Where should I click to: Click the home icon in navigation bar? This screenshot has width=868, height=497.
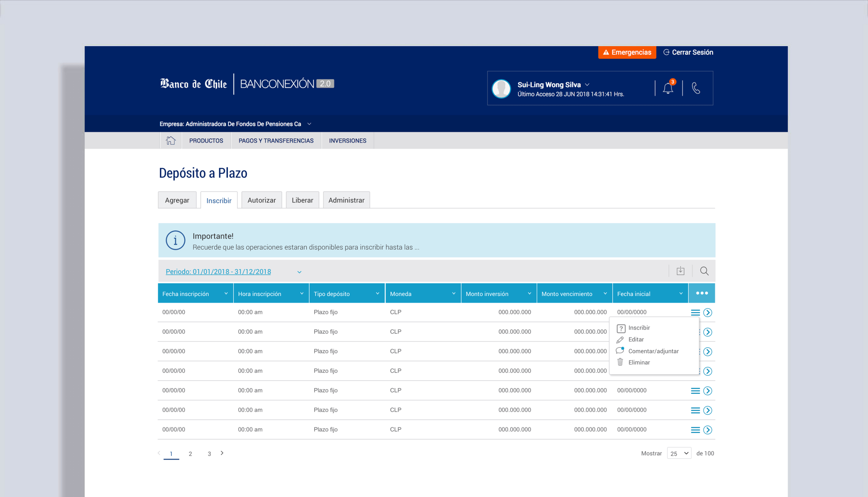pyautogui.click(x=171, y=140)
